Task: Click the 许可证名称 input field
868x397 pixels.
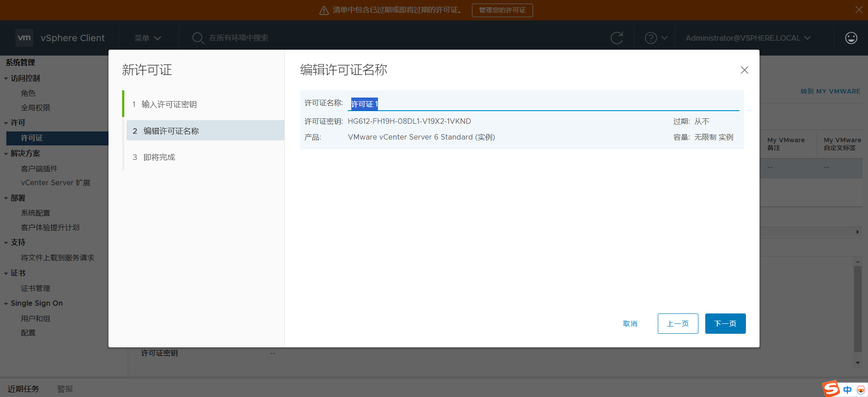Action: click(543, 104)
